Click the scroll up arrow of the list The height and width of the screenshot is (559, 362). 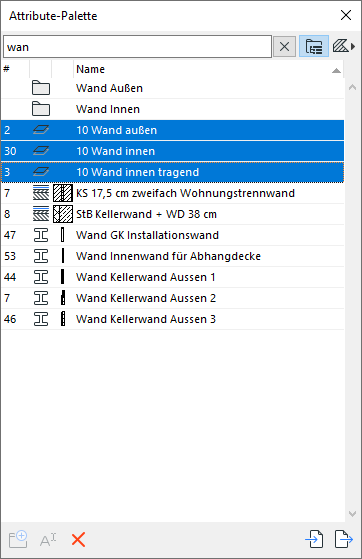tap(352, 87)
